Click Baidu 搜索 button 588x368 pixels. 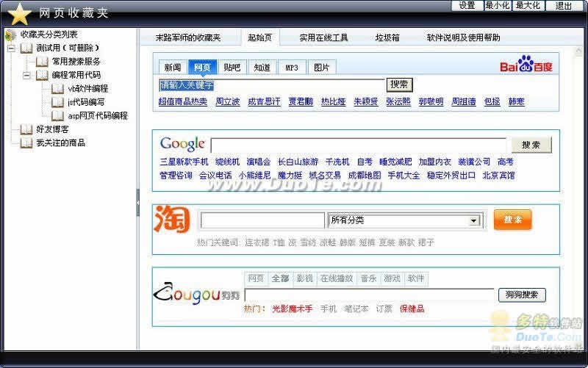click(399, 84)
